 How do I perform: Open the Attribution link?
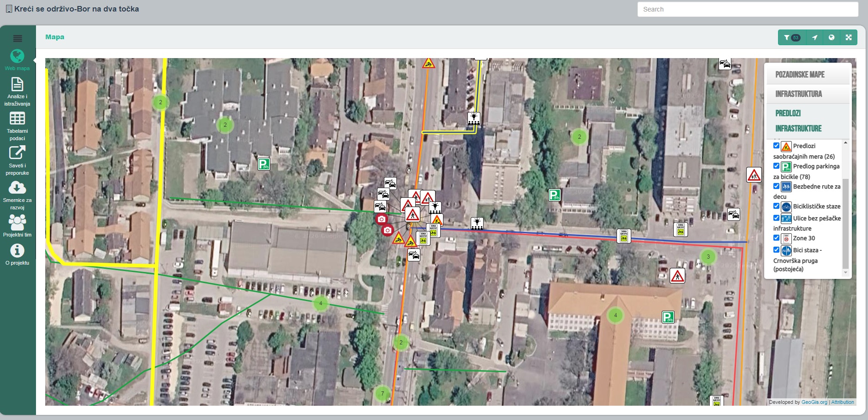(x=843, y=402)
